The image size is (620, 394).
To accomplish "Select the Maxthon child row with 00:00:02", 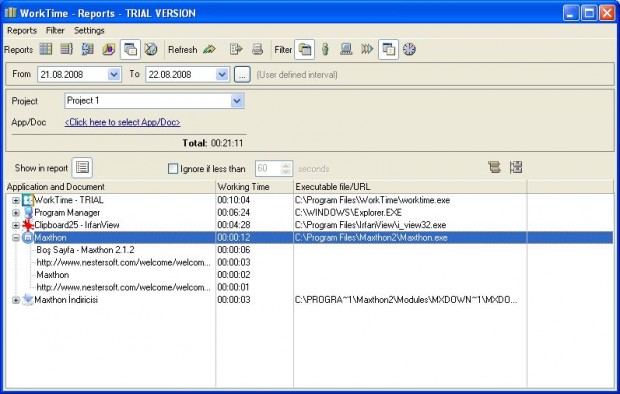I will [309, 275].
